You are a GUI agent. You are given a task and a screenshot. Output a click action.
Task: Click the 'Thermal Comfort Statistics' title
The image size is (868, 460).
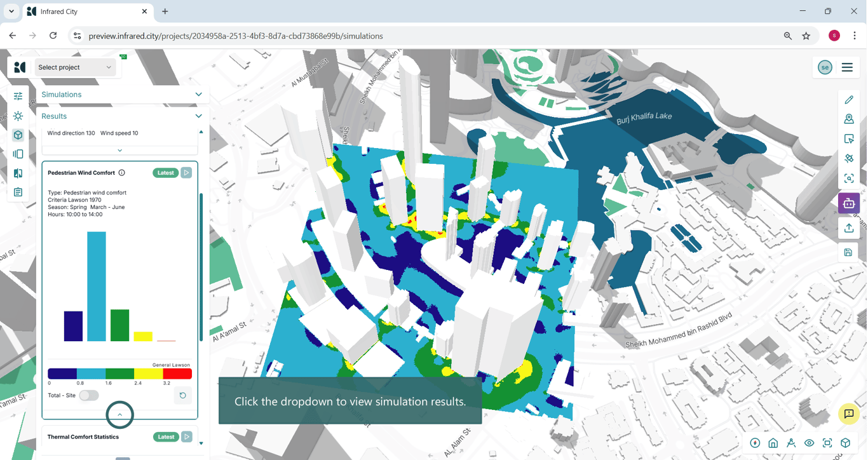(x=83, y=437)
